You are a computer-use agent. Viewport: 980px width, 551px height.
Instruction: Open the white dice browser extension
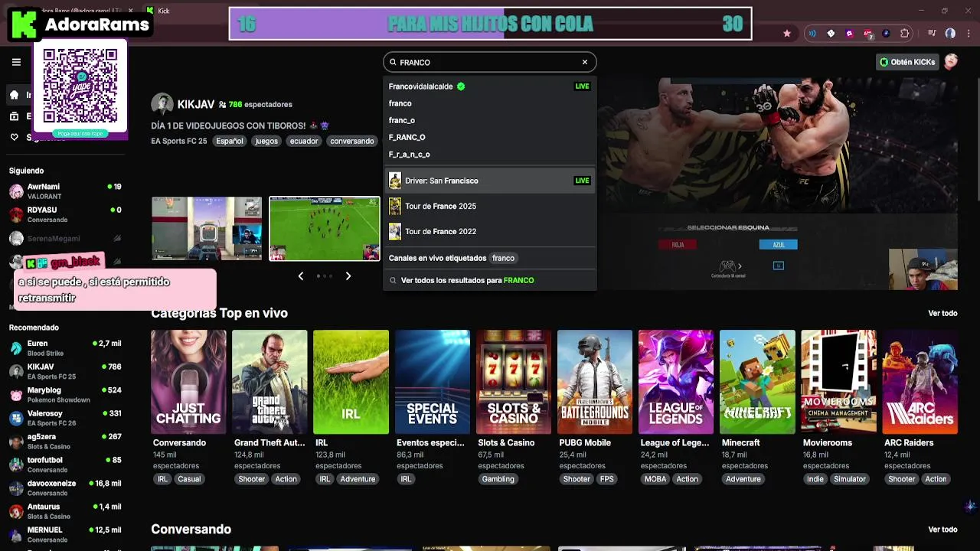click(x=831, y=34)
